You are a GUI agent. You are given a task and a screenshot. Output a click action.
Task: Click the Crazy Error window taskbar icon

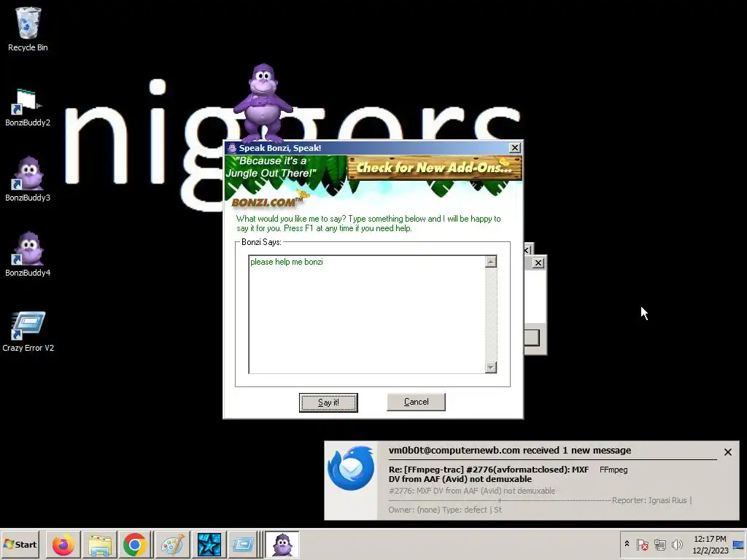243,544
